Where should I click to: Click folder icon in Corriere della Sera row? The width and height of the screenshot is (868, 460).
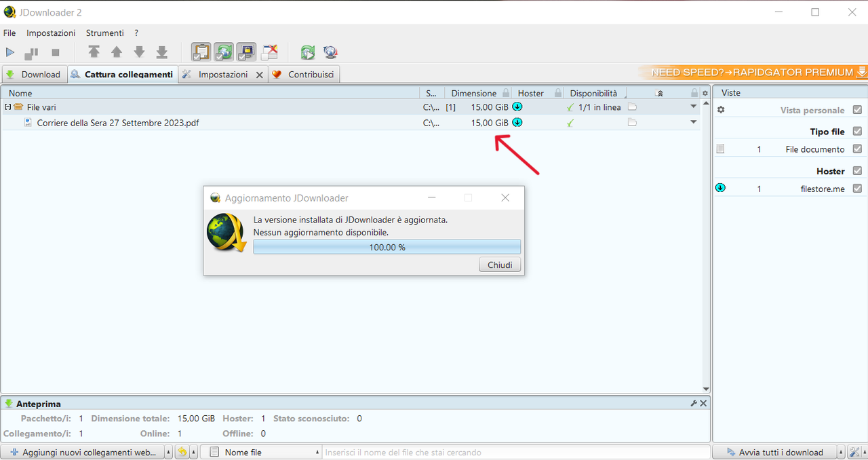coord(632,122)
